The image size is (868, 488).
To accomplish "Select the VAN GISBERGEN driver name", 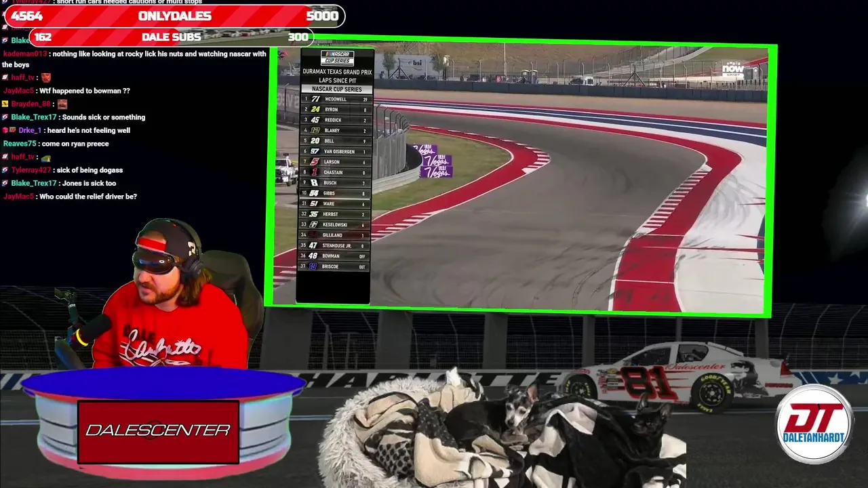I will coord(340,152).
